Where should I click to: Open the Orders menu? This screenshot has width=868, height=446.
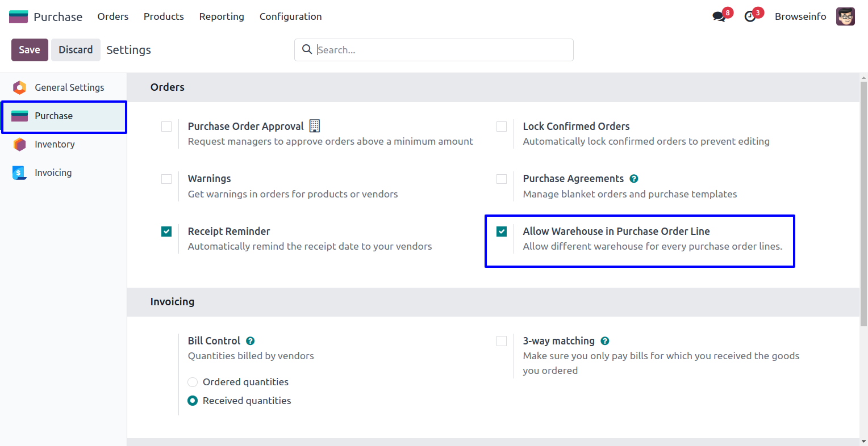[x=113, y=16]
